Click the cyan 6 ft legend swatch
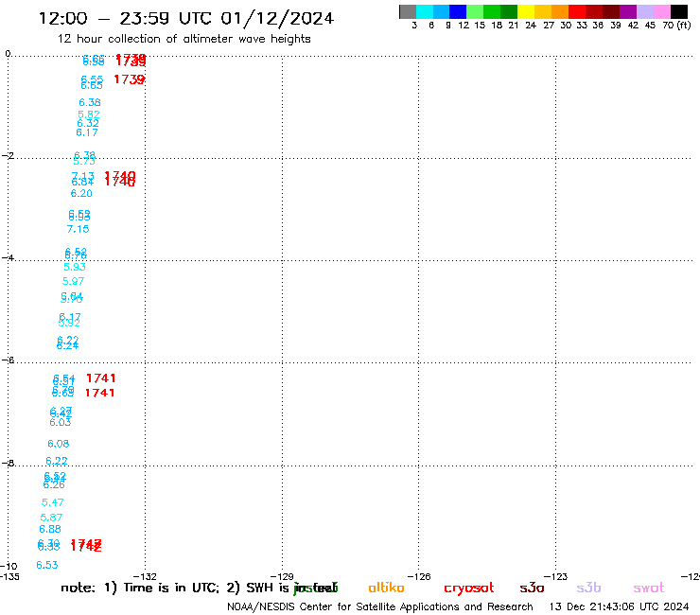Viewport: 700px width, 615px height. (x=425, y=11)
